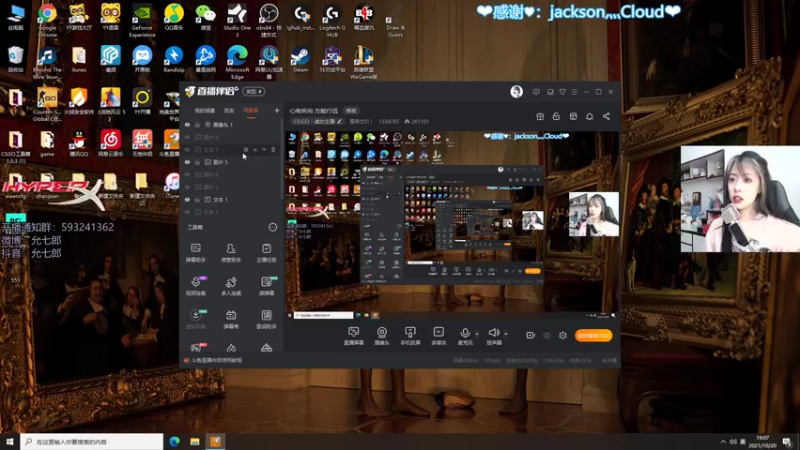The image size is (800, 450).
Task: Click the 麦克风 microphone icon
Action: (465, 333)
